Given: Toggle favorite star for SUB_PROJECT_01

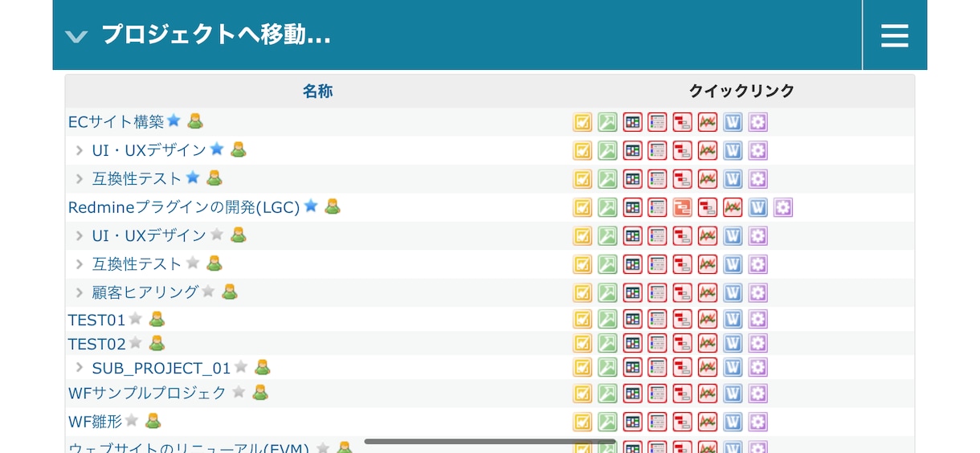Looking at the screenshot, I should [241, 366].
